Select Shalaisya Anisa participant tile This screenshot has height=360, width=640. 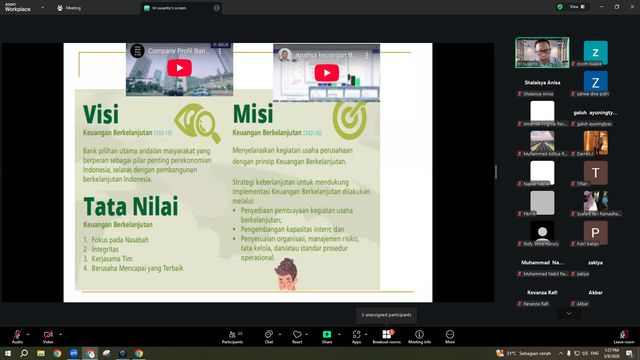(542, 83)
